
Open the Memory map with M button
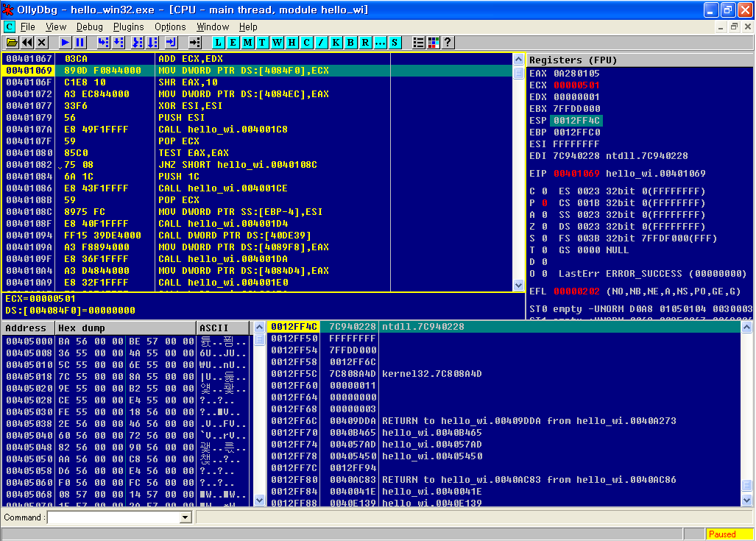(247, 43)
